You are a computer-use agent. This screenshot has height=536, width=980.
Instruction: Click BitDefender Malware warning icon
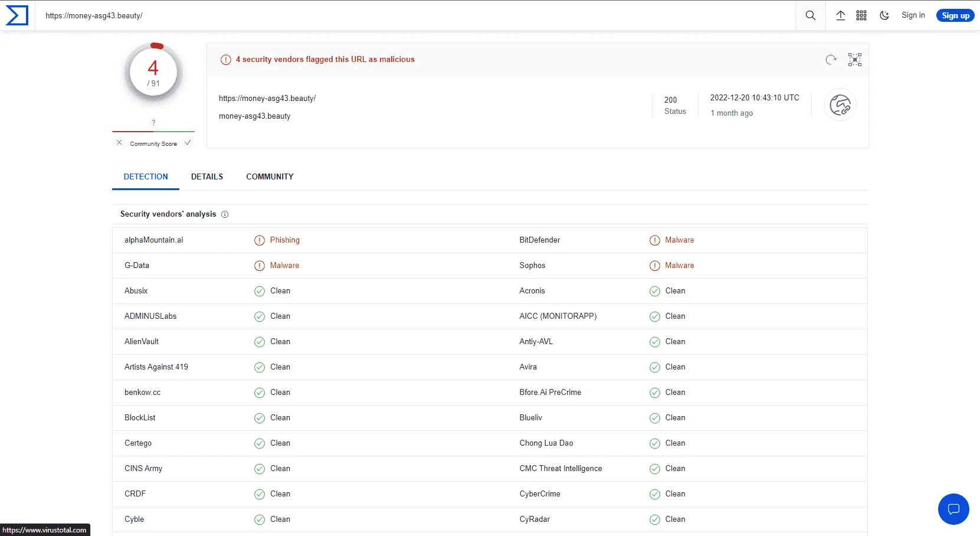pos(655,240)
